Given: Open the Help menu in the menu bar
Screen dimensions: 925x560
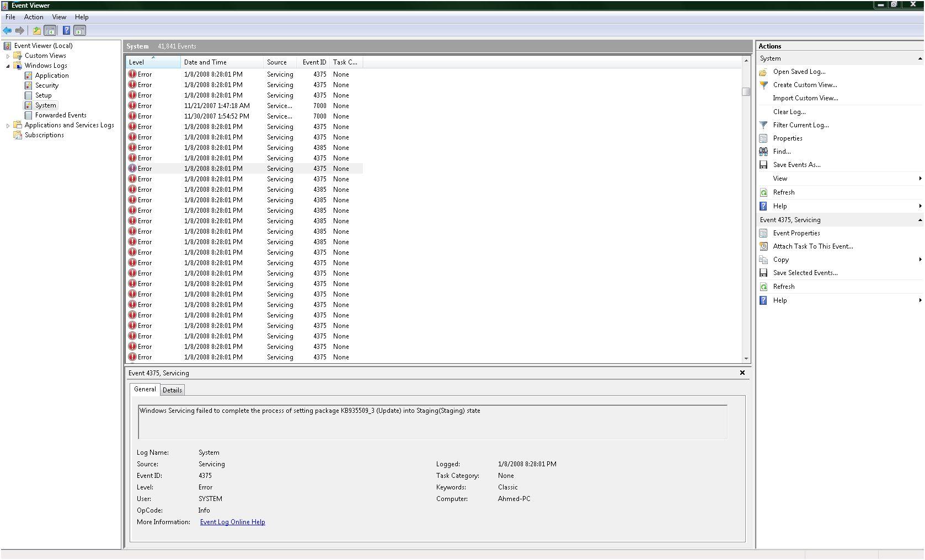Looking at the screenshot, I should (82, 17).
